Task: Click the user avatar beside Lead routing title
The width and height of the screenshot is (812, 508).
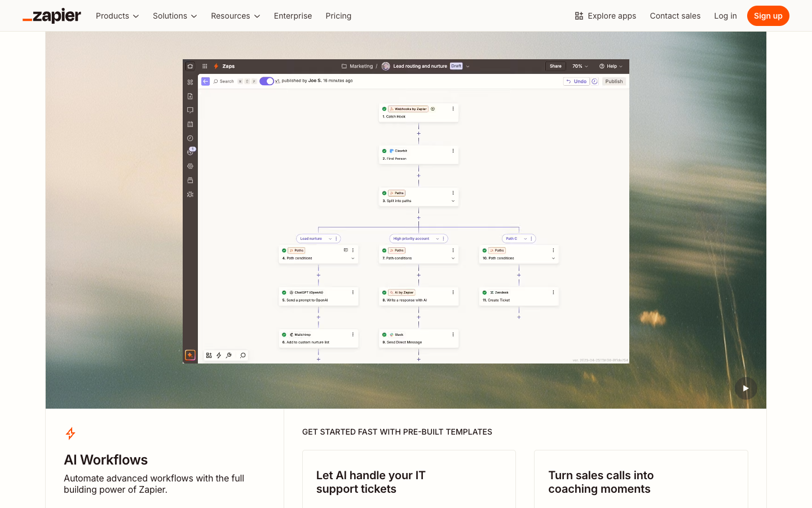Action: 386,66
